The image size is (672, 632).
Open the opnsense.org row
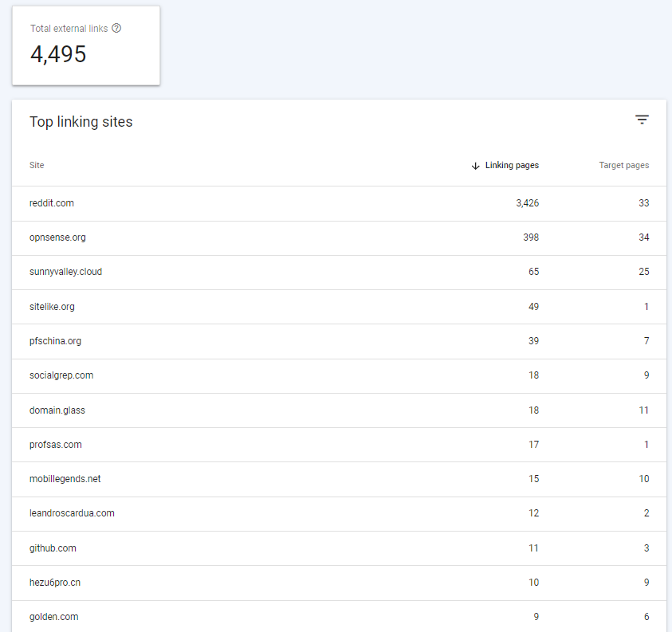[339, 238]
